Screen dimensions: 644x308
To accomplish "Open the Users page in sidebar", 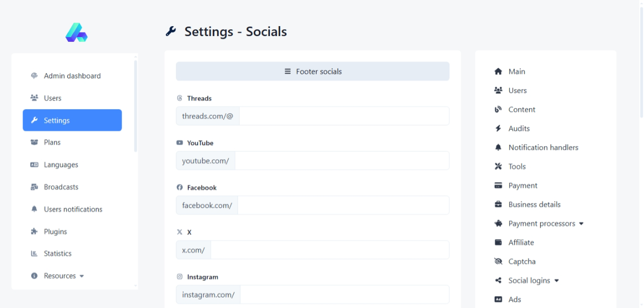I will (x=52, y=98).
